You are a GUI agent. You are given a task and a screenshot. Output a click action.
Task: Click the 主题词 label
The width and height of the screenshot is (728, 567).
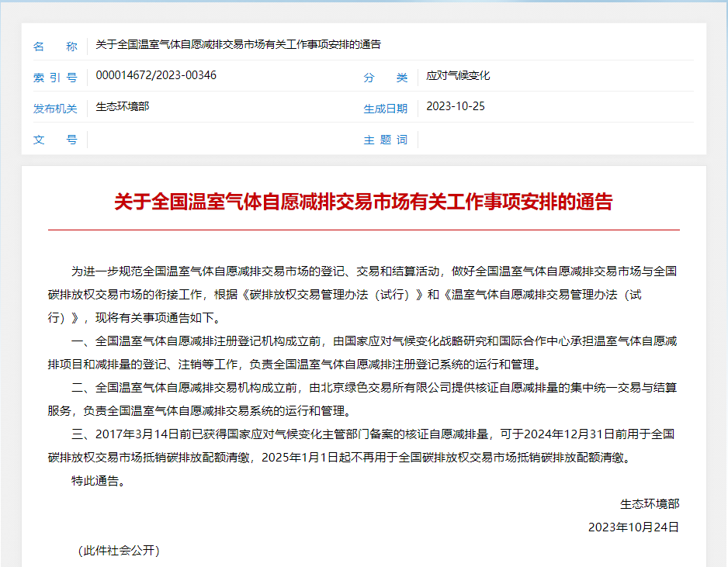pyautogui.click(x=386, y=140)
